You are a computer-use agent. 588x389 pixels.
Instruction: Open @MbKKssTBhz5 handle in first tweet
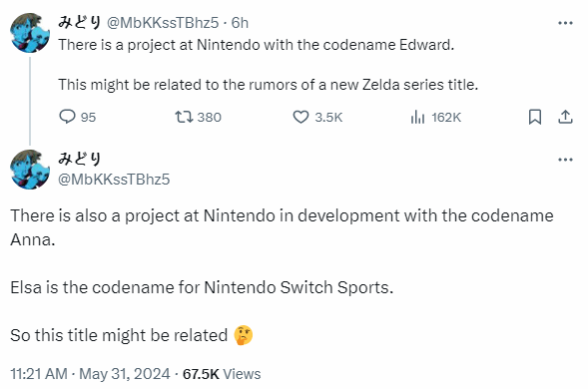(163, 23)
